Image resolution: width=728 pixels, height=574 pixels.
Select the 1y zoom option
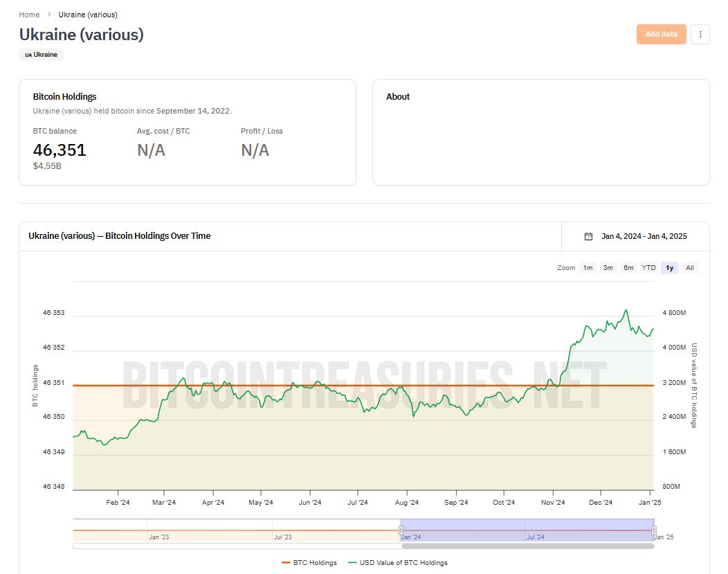[669, 268]
